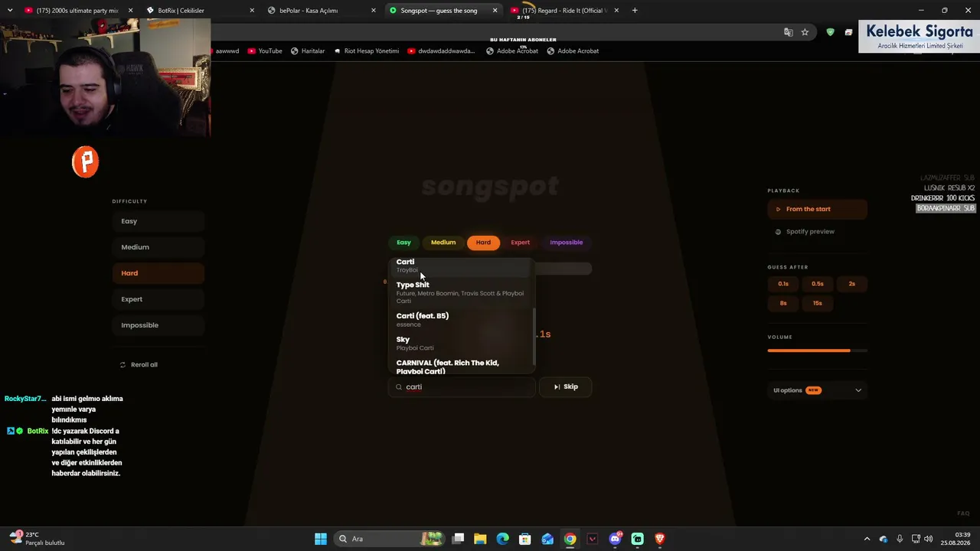The image size is (980, 551).
Task: Open the Haritalar bookmark
Action: point(308,51)
